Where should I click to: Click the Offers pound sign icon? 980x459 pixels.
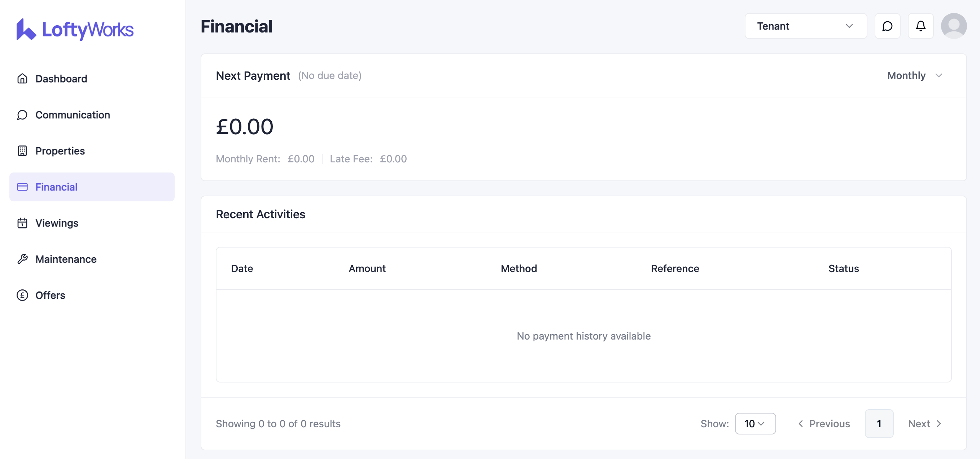pyautogui.click(x=22, y=295)
